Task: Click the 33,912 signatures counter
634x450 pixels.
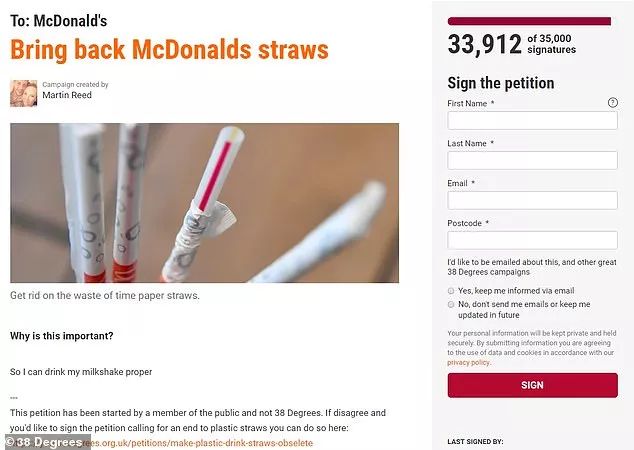Action: pyautogui.click(x=485, y=44)
